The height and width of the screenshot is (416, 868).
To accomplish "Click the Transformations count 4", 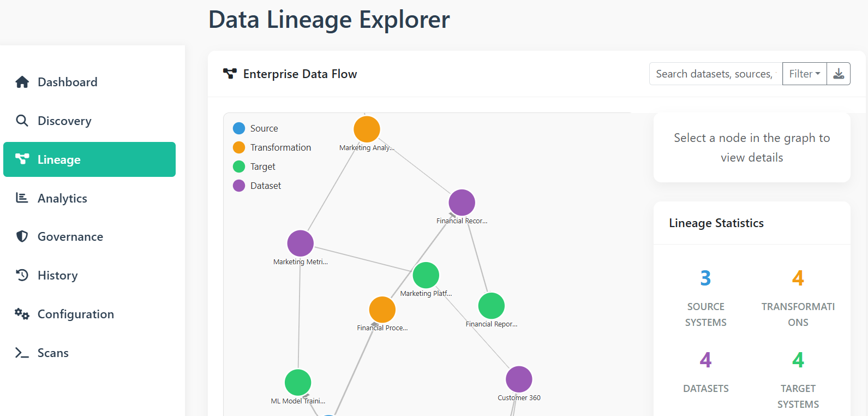I will pos(798,278).
